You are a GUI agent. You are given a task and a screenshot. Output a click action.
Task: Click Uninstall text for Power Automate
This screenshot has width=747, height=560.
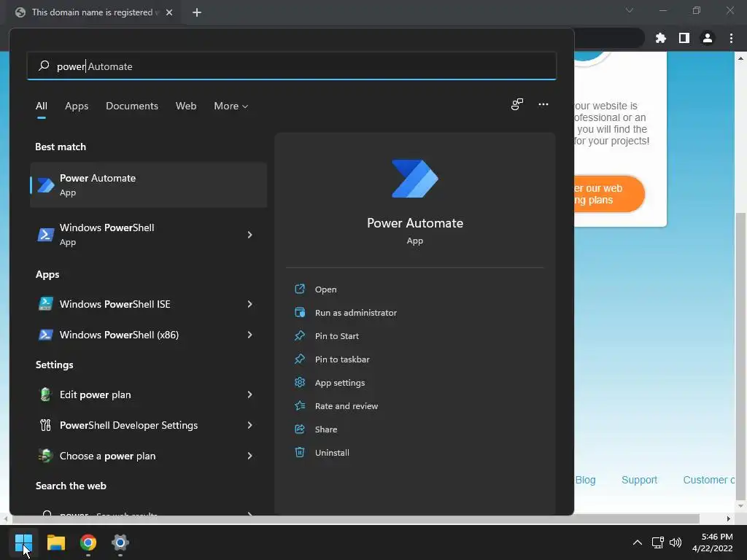click(x=332, y=452)
